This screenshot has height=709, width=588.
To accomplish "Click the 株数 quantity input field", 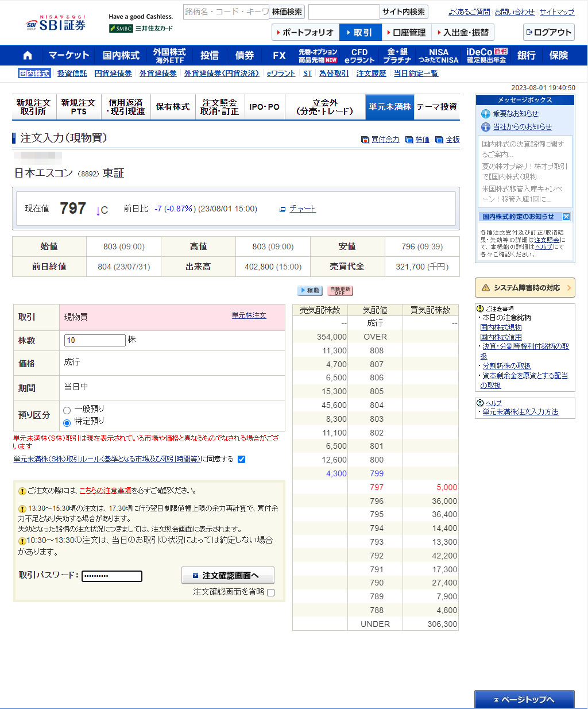I will coord(95,340).
